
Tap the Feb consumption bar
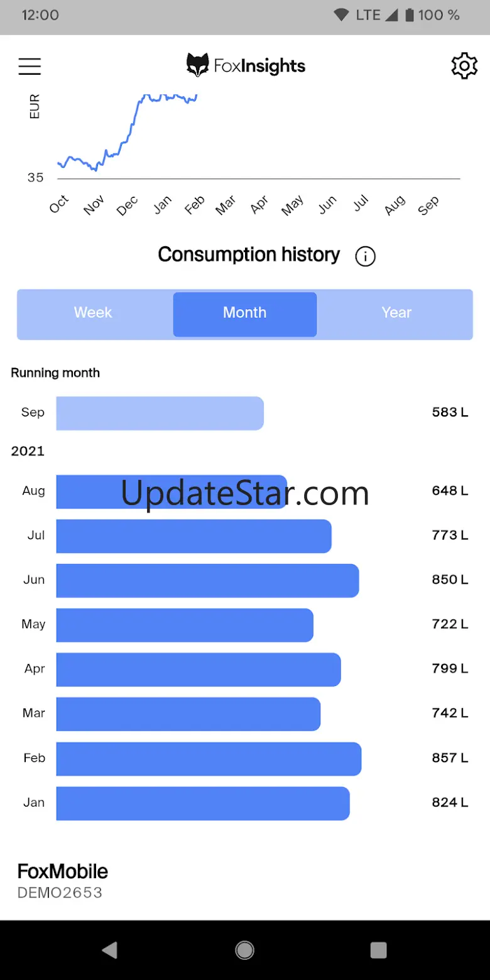click(x=209, y=759)
